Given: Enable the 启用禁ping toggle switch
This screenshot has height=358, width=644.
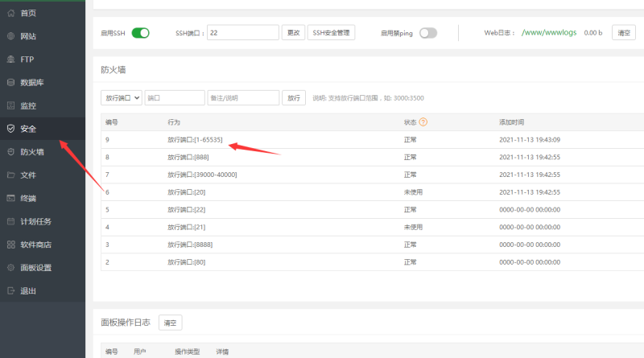Looking at the screenshot, I should pos(427,33).
